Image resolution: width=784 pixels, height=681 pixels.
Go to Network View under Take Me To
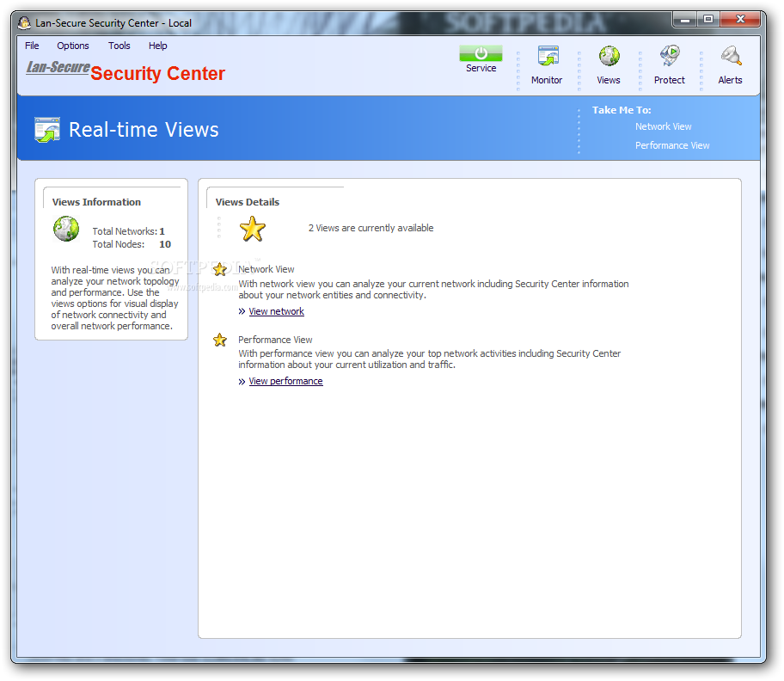[663, 126]
